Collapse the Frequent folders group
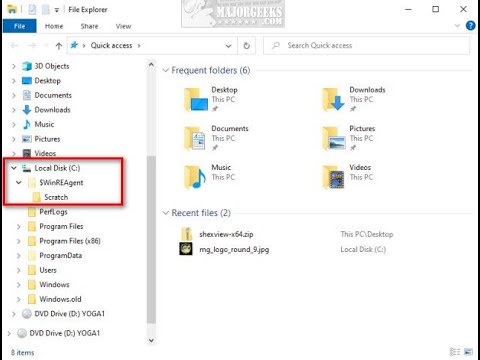The height and width of the screenshot is (360, 480). tap(165, 70)
